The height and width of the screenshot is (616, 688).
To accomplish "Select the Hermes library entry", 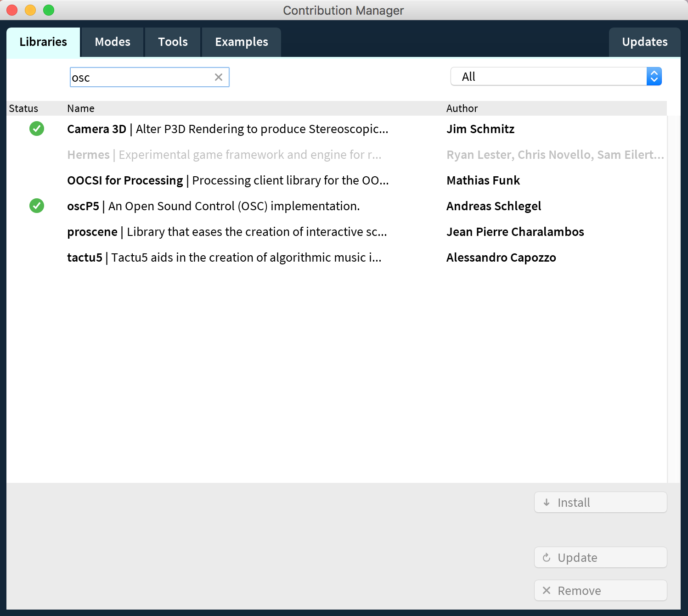I will 224,155.
